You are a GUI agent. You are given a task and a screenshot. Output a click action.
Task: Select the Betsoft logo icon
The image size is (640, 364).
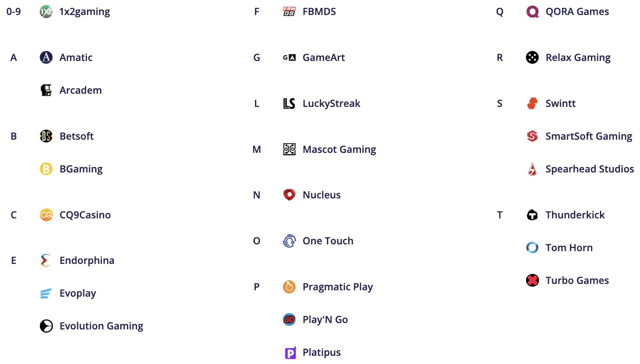coord(46,136)
